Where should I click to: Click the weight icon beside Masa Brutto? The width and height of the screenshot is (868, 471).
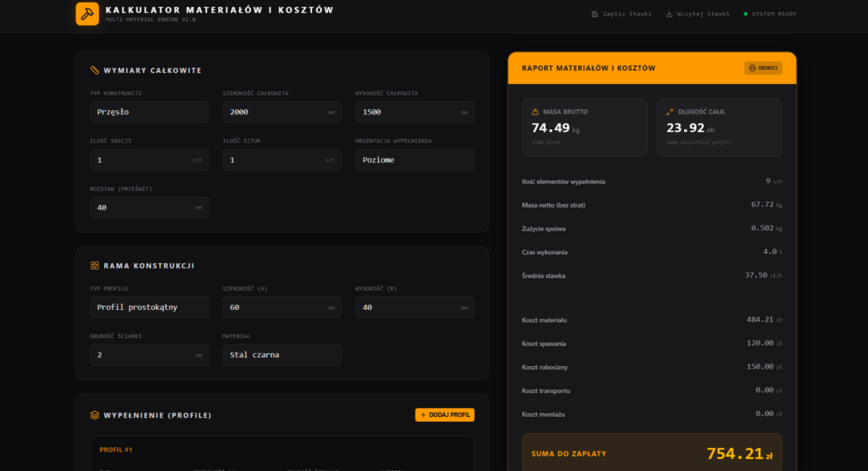pyautogui.click(x=535, y=112)
